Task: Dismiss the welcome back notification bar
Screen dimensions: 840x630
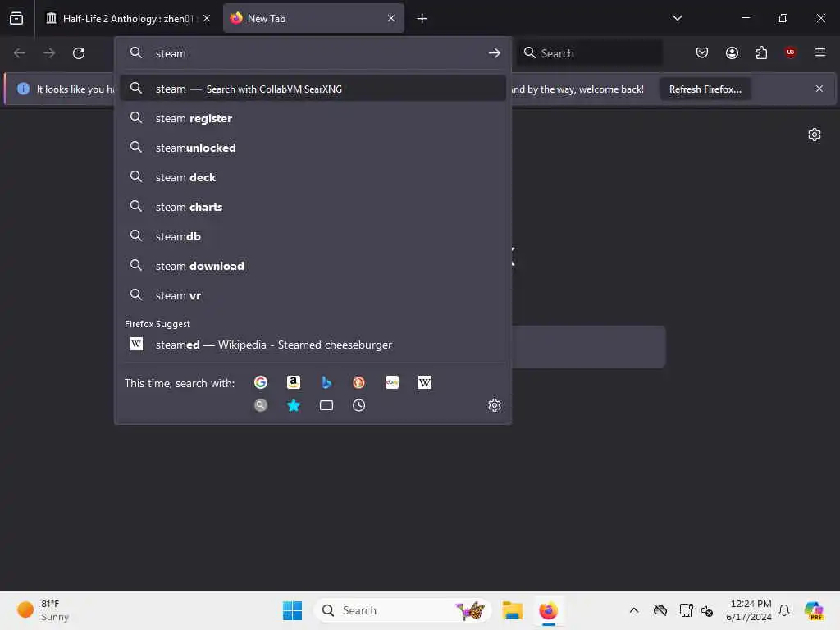Action: [x=819, y=89]
